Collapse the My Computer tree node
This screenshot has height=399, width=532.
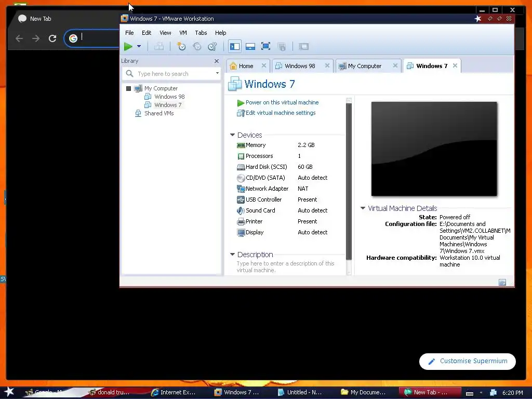pyautogui.click(x=129, y=88)
